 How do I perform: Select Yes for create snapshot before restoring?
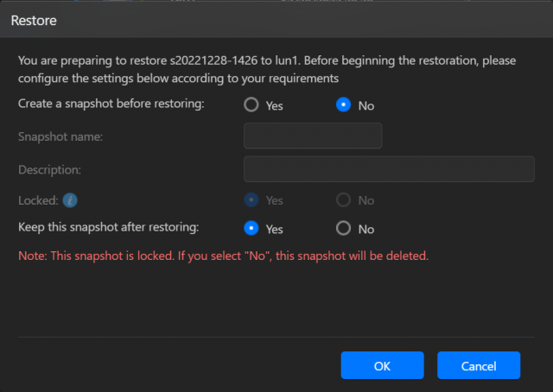click(x=251, y=105)
